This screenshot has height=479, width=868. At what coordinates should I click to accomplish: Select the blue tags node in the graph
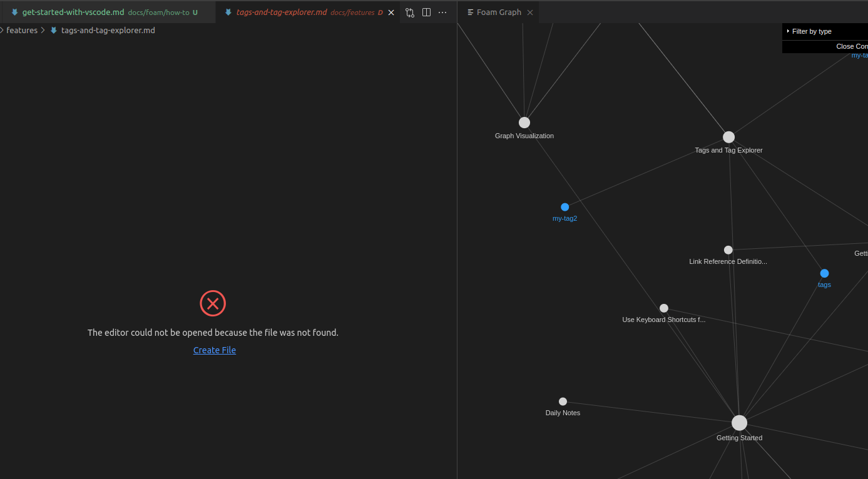tap(824, 273)
